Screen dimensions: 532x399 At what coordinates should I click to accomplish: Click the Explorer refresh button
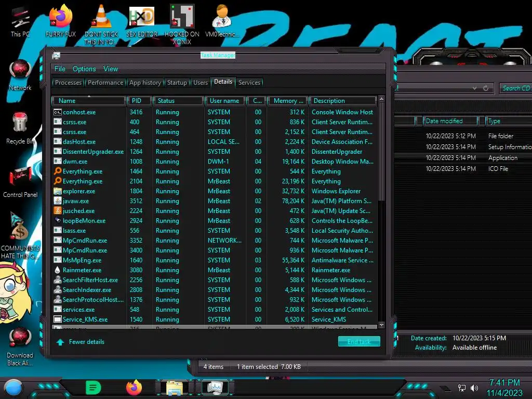click(x=486, y=88)
